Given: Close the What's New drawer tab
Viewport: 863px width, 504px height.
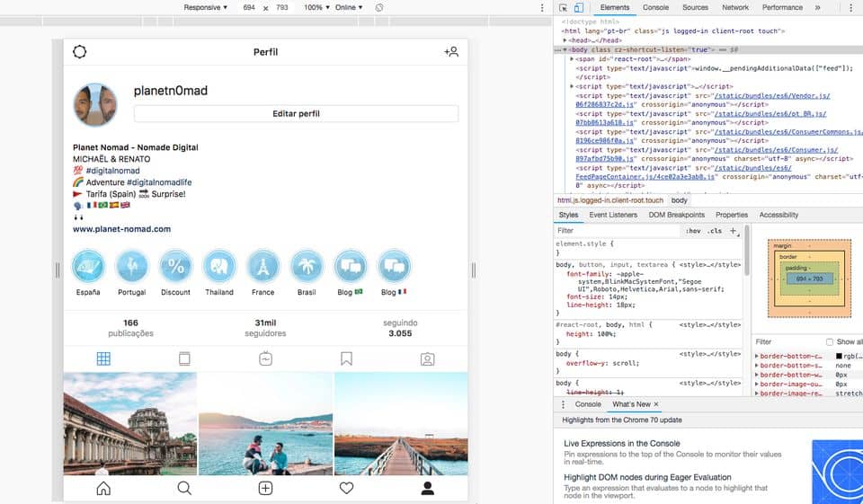Looking at the screenshot, I should click(656, 404).
